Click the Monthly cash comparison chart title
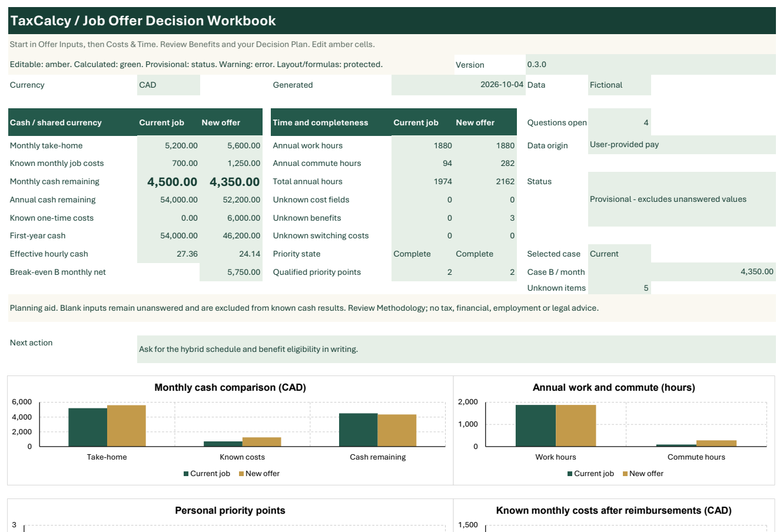Image resolution: width=783 pixels, height=532 pixels. point(230,387)
